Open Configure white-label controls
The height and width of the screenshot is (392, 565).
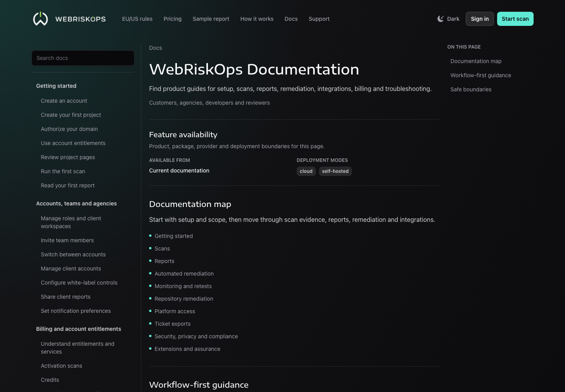tap(79, 283)
